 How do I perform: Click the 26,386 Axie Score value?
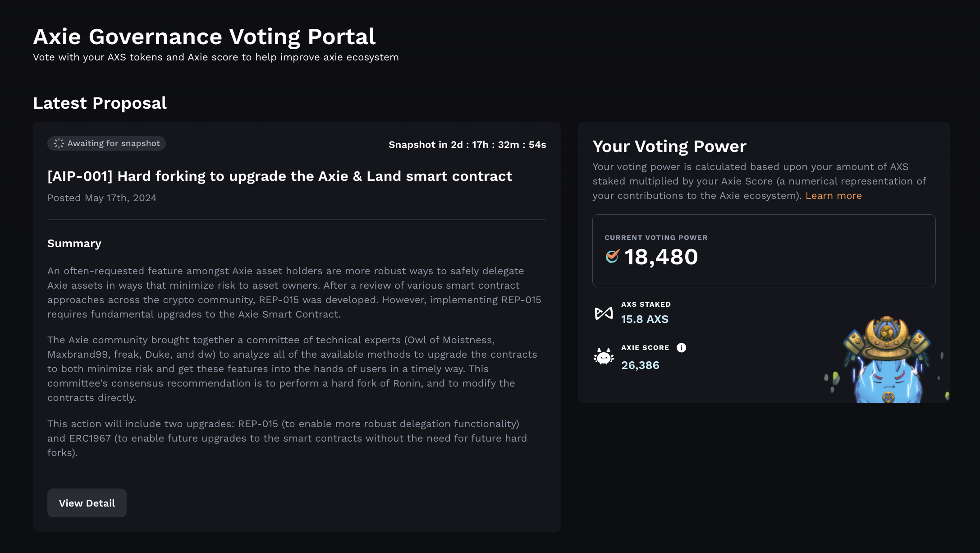click(640, 365)
